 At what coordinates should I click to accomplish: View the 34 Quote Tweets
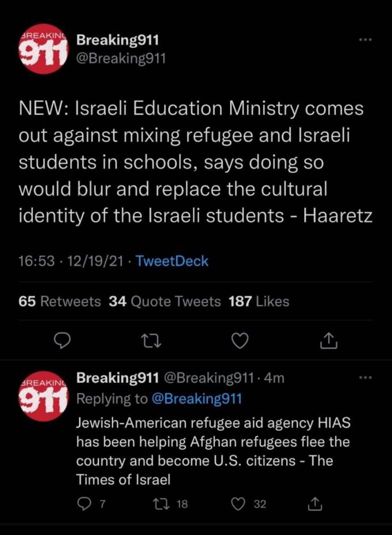[x=165, y=301]
